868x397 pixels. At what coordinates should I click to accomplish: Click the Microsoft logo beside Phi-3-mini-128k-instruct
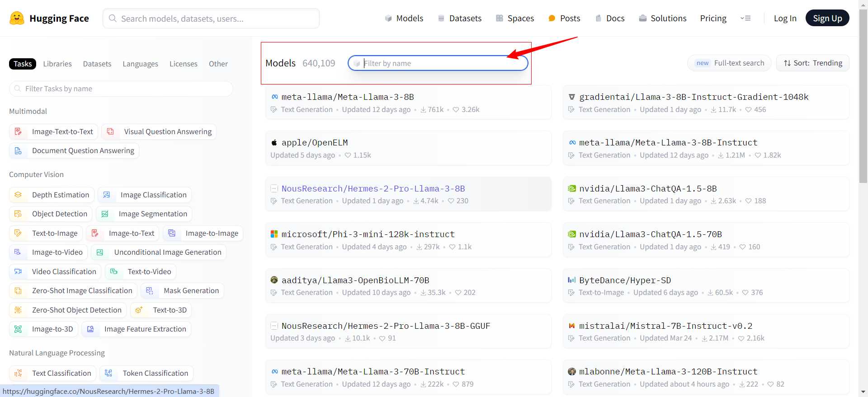tap(274, 234)
